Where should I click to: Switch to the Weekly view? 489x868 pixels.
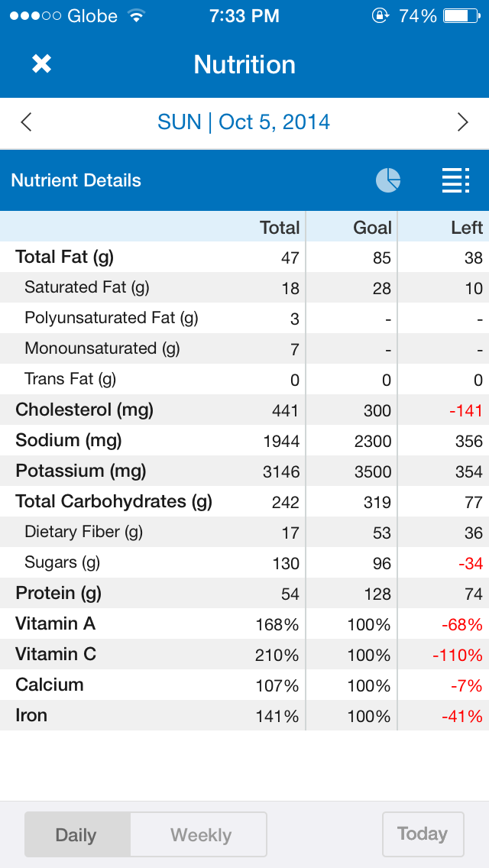199,834
